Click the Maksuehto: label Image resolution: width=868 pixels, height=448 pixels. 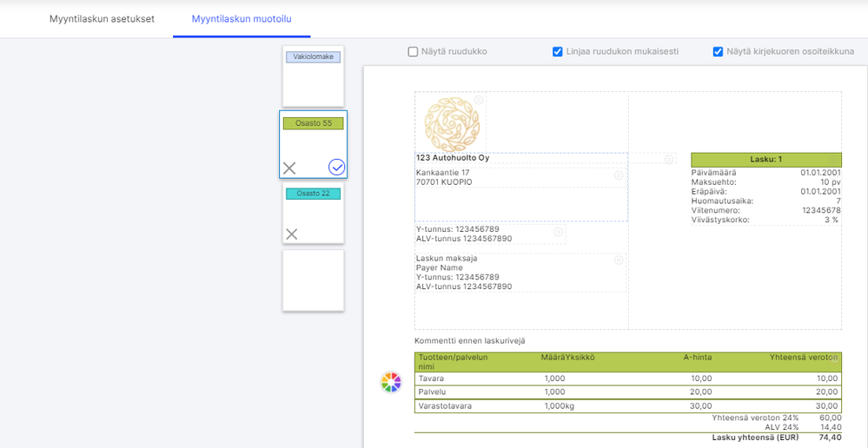tap(714, 182)
